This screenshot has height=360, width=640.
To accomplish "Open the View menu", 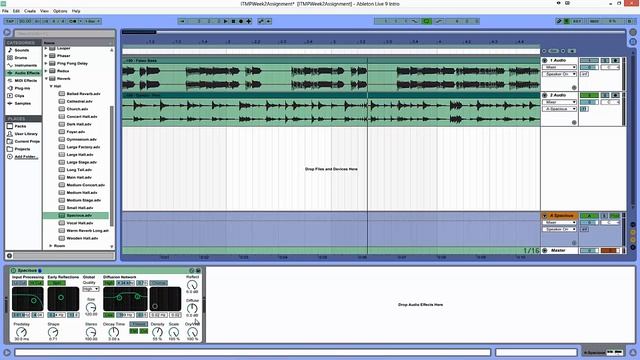I will (44, 11).
